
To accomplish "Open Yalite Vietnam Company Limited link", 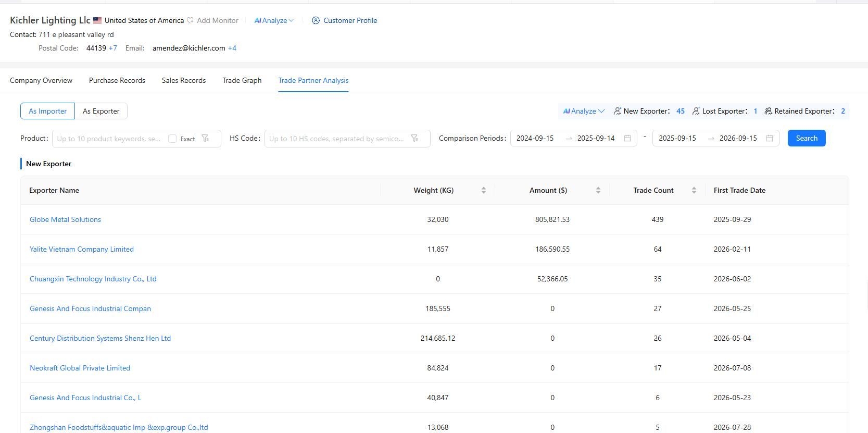I will [x=82, y=249].
